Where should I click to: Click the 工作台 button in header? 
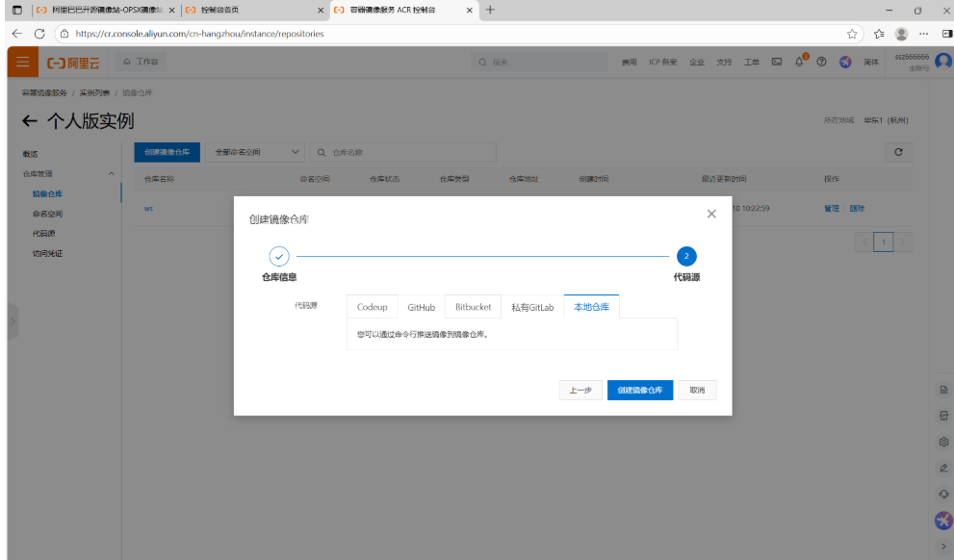tap(142, 62)
